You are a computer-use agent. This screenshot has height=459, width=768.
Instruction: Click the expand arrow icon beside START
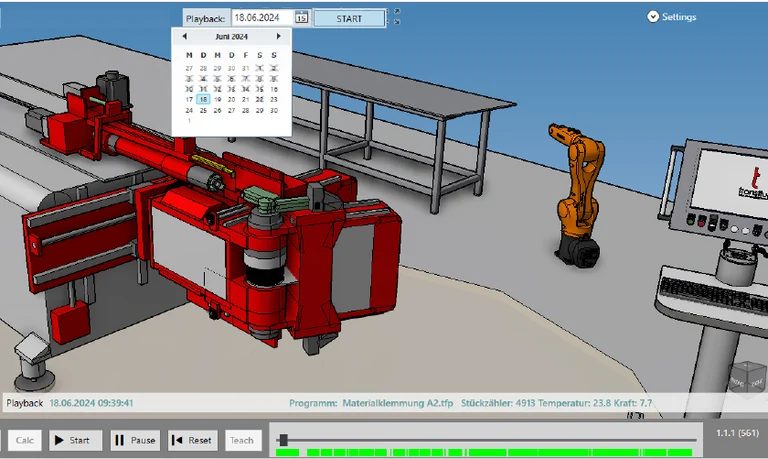(396, 12)
